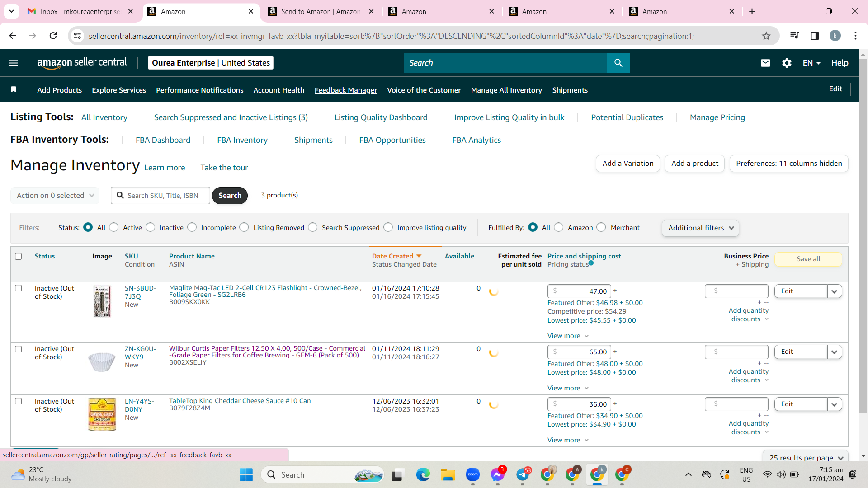The width and height of the screenshot is (868, 488).
Task: Choose the Search Suppressed status radio
Action: [x=313, y=227]
